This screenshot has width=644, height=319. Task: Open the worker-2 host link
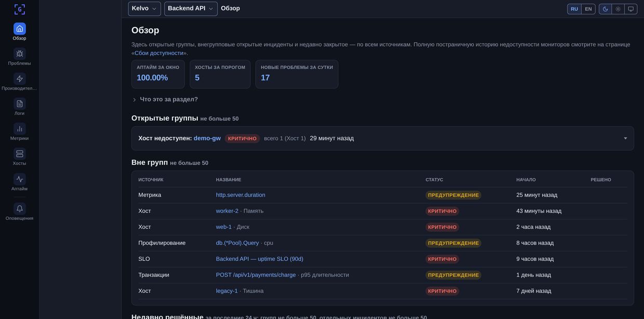(x=227, y=211)
